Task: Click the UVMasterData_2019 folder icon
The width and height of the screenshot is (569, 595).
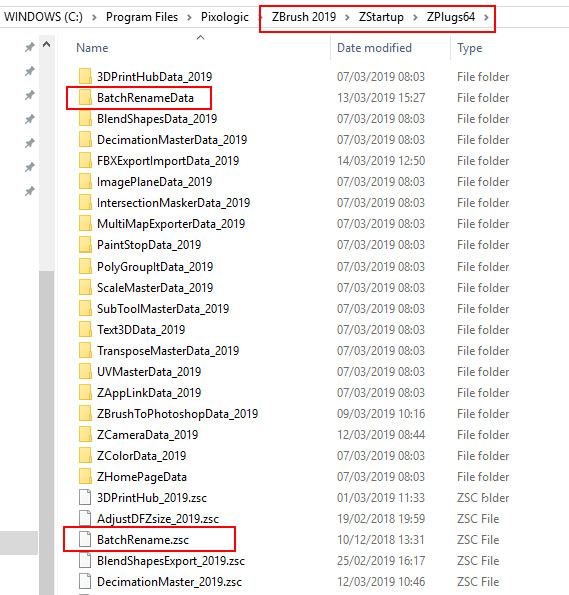Action: point(85,371)
